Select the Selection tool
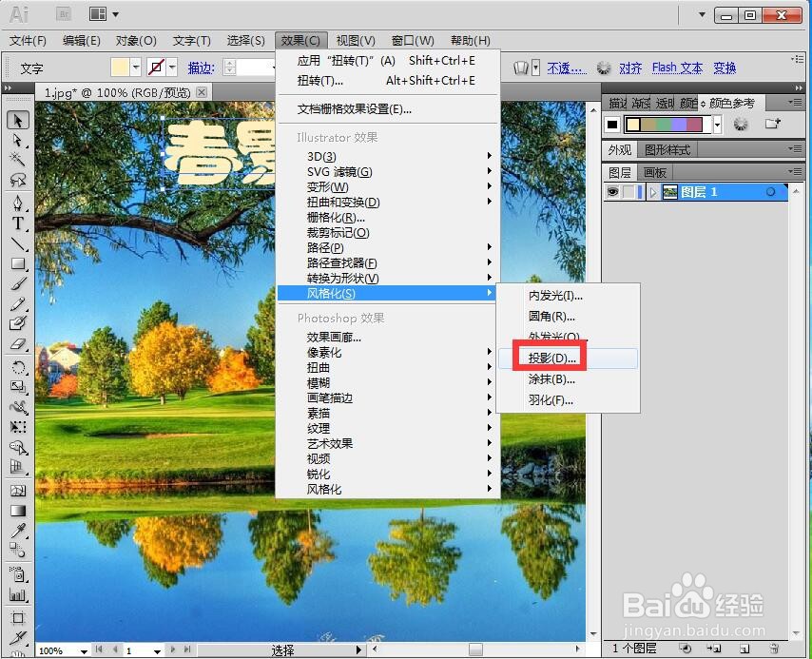The height and width of the screenshot is (659, 812). pyautogui.click(x=17, y=121)
